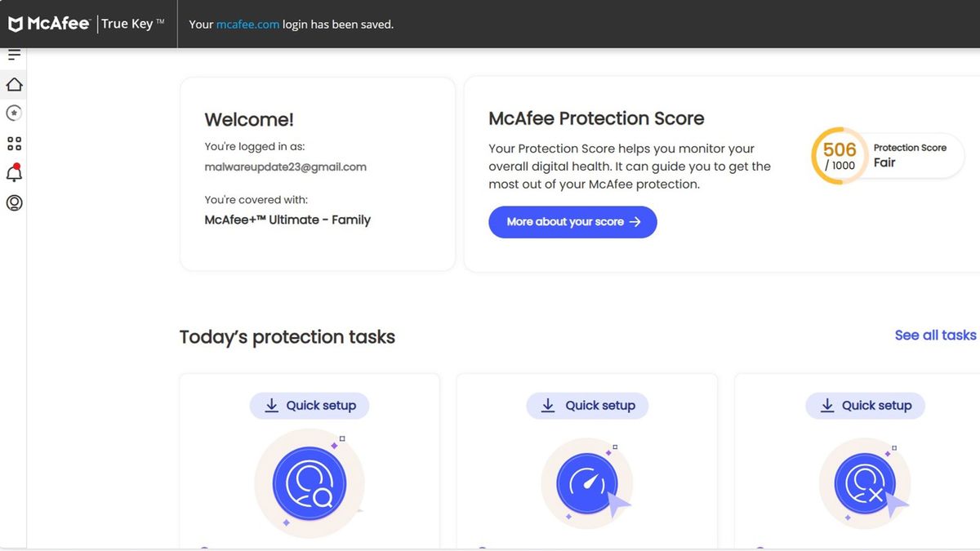Select Quick setup on the middle task card
Viewport: 980px width, 551px height.
click(587, 406)
